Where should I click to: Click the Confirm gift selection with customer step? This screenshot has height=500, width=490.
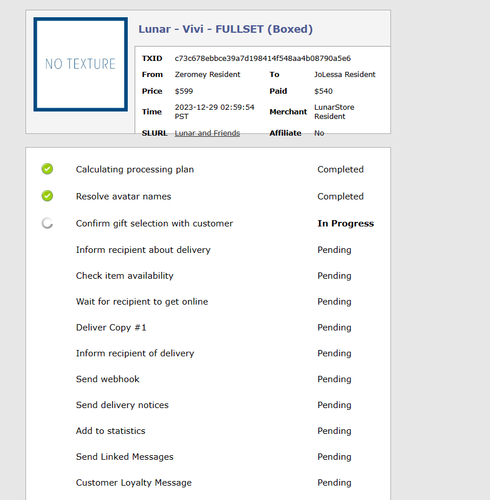[154, 223]
